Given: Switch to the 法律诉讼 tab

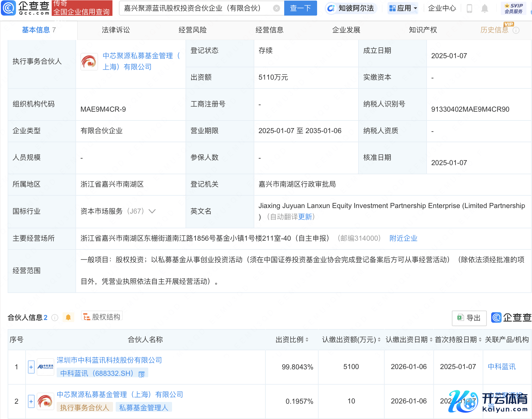Looking at the screenshot, I should (116, 30).
